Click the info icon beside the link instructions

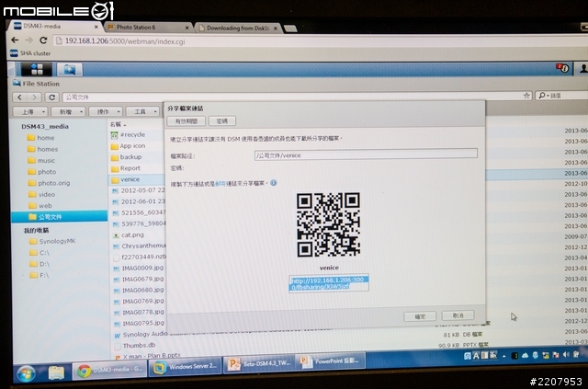[x=274, y=183]
